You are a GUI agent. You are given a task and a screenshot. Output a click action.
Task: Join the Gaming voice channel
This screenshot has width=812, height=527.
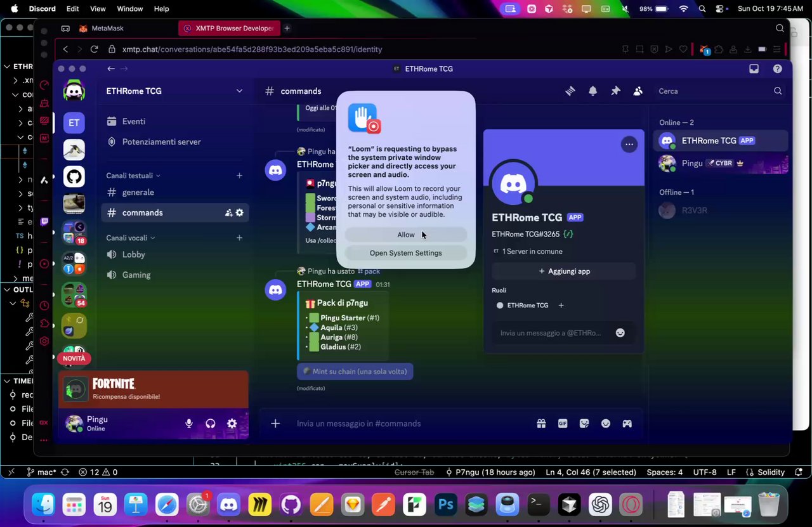point(174,275)
